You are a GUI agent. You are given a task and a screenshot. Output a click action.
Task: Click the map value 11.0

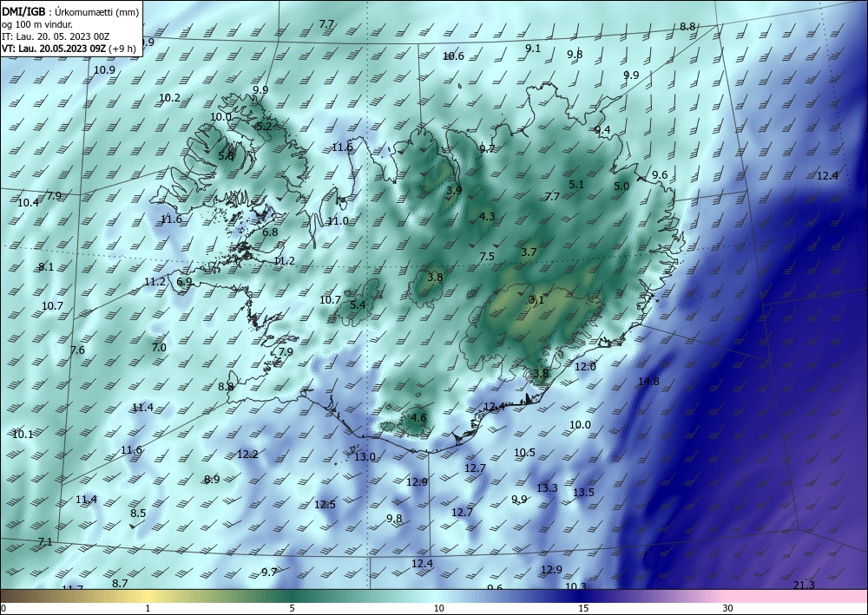tap(338, 221)
